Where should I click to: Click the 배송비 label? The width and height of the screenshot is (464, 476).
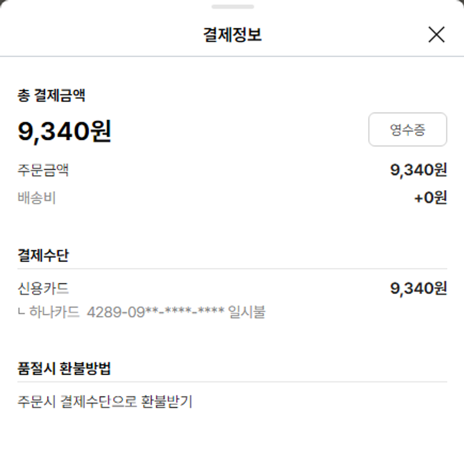point(37,198)
